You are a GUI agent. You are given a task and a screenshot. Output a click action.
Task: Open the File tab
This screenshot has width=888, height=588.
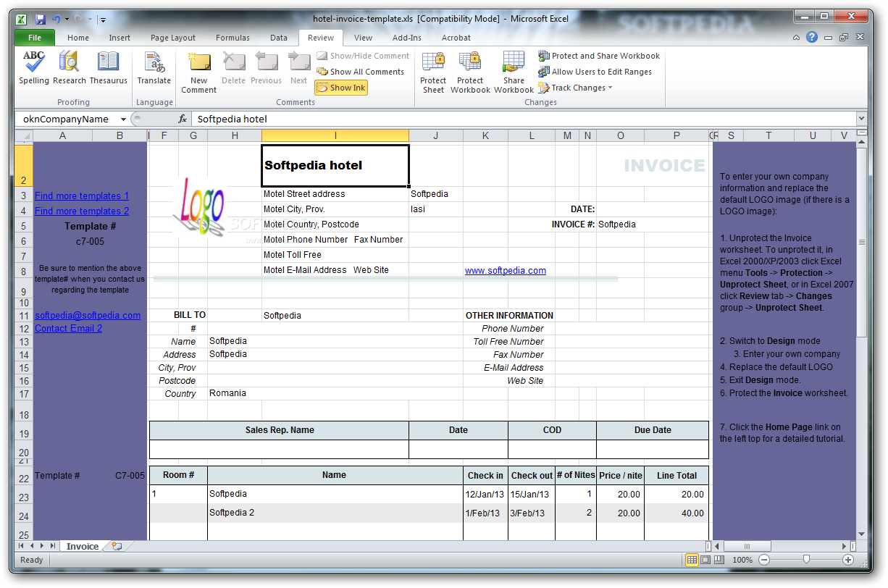point(34,38)
